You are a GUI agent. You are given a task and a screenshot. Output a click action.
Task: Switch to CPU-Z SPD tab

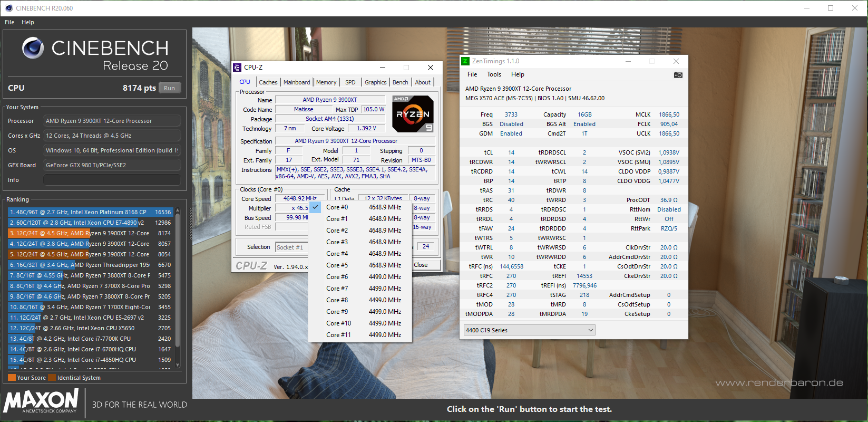tap(350, 82)
